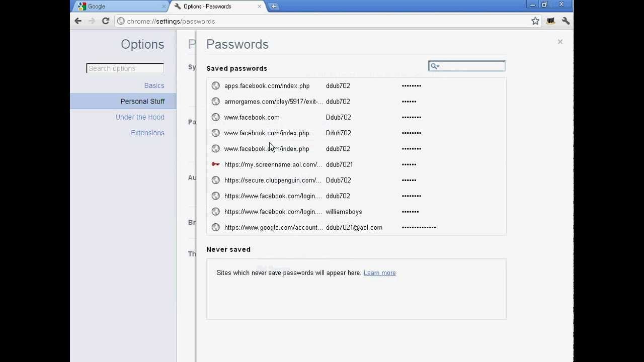Switch to the Google tab
Image resolution: width=644 pixels, height=362 pixels.
tap(121, 7)
